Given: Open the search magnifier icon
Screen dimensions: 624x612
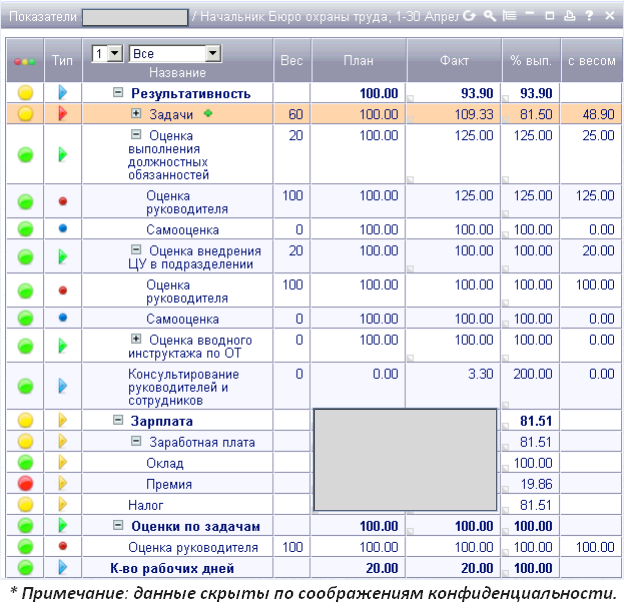Looking at the screenshot, I should (489, 16).
